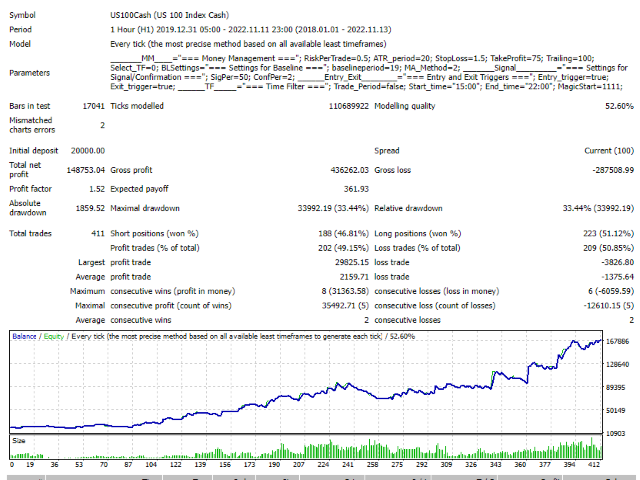The height and width of the screenshot is (480, 640).
Task: Click the 167886 value on chart axis
Action: (x=618, y=341)
